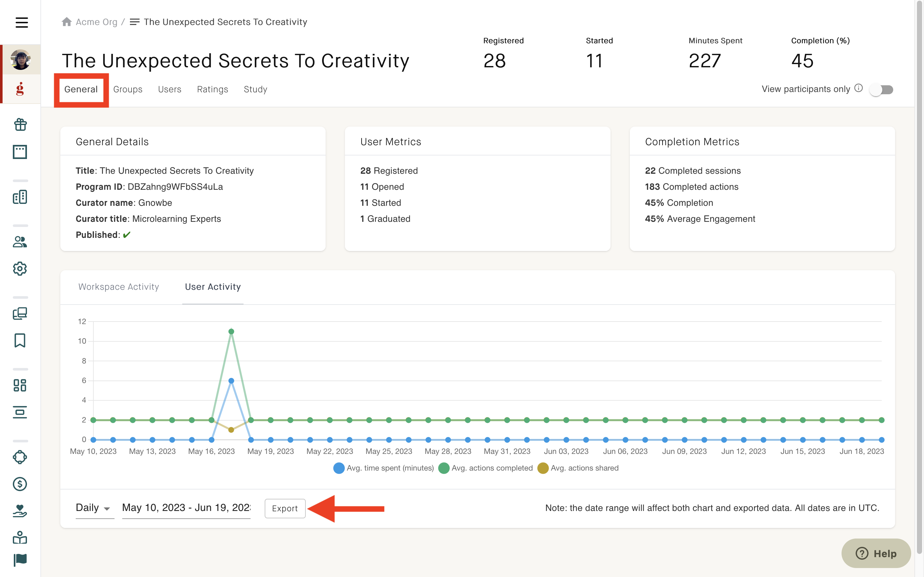The width and height of the screenshot is (924, 577).
Task: Click the Acme Org breadcrumb link
Action: 96,22
